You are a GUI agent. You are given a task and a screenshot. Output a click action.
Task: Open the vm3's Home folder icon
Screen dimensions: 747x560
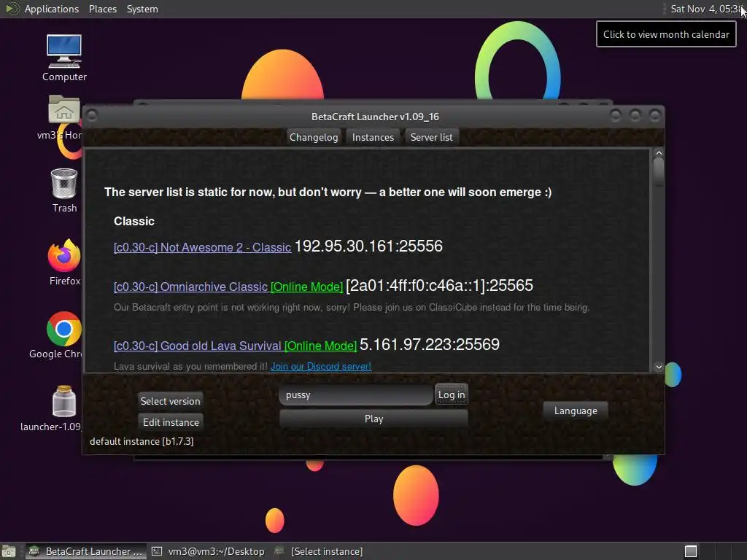pos(64,111)
